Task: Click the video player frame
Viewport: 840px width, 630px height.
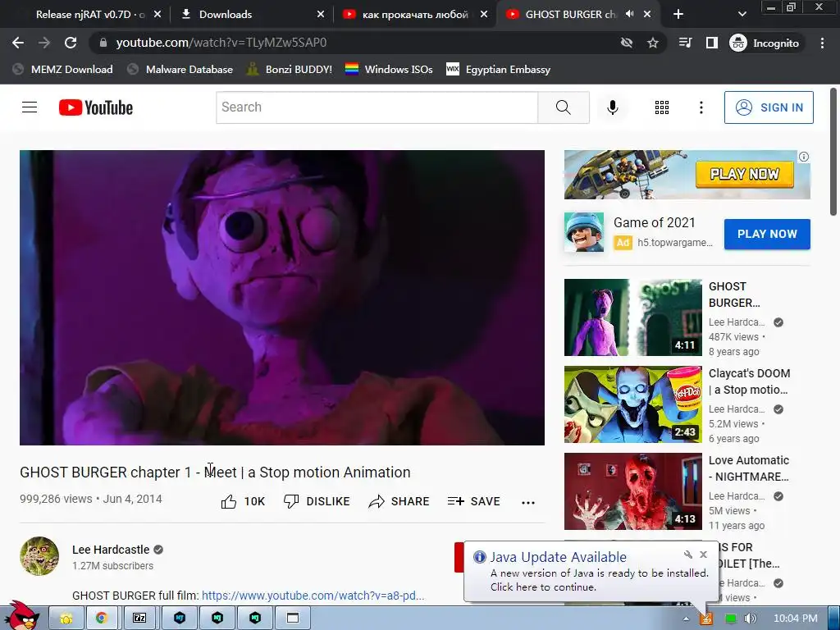Action: tap(282, 297)
